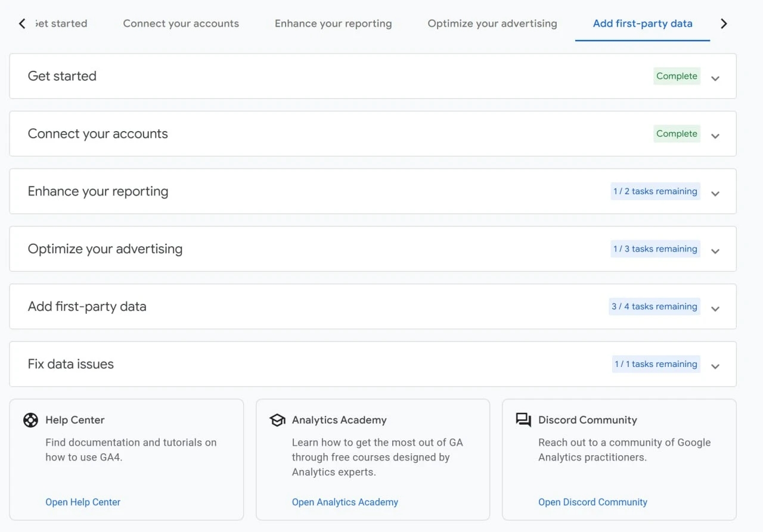Expand the Fix data issues section
This screenshot has height=532, width=763.
[715, 366]
